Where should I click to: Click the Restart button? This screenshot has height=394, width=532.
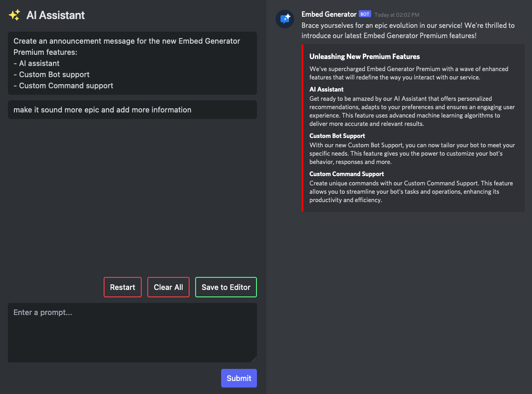pos(122,287)
